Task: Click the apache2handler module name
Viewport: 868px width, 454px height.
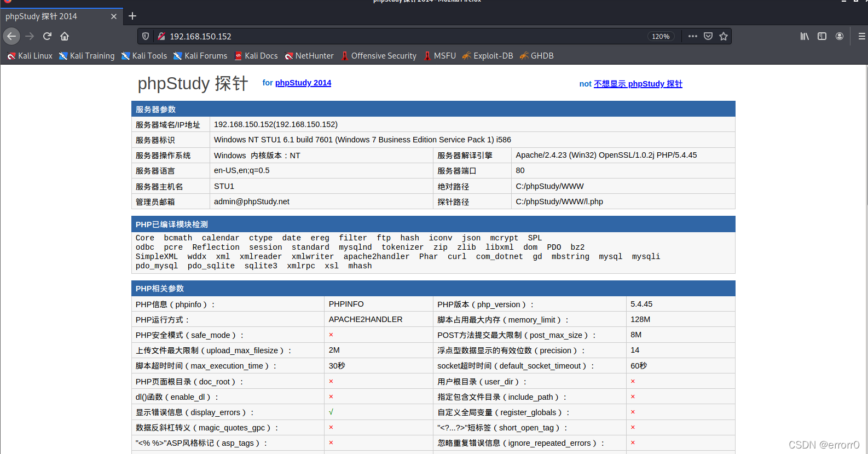Action: (376, 256)
